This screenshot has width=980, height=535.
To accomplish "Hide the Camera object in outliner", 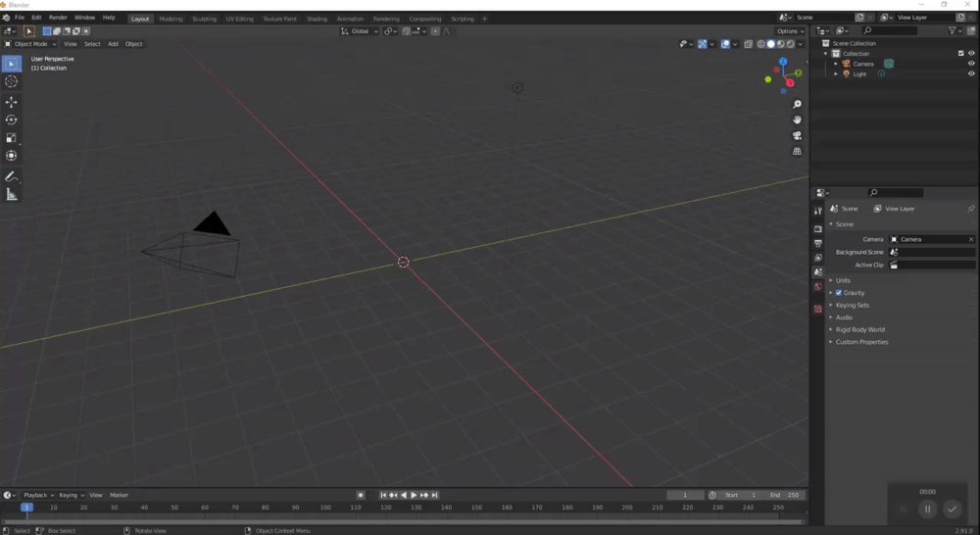I will pyautogui.click(x=971, y=64).
